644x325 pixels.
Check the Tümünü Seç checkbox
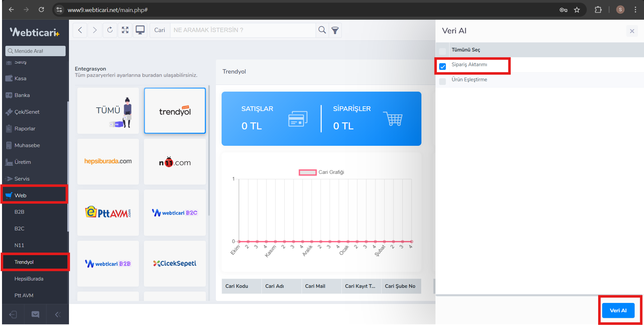tap(442, 51)
